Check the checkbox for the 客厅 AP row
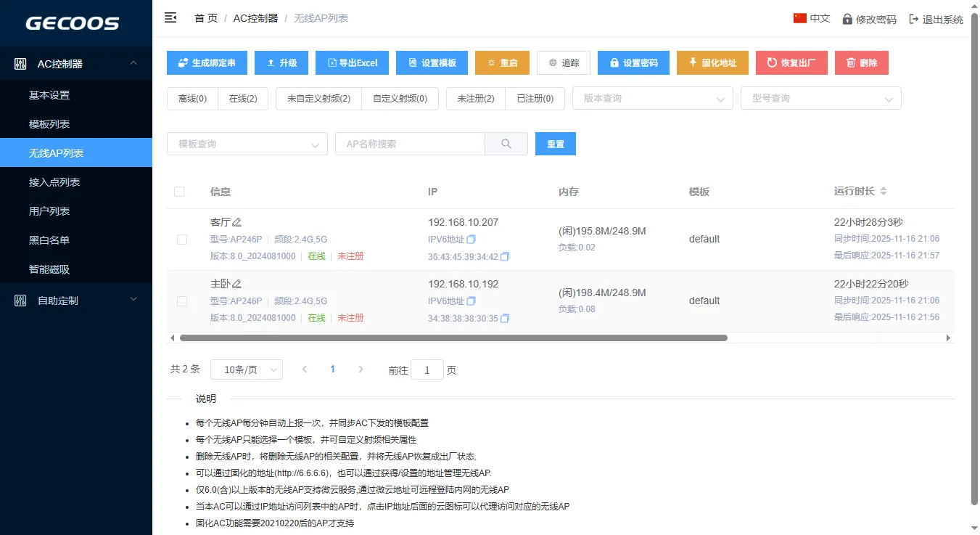980x535 pixels. tap(182, 240)
